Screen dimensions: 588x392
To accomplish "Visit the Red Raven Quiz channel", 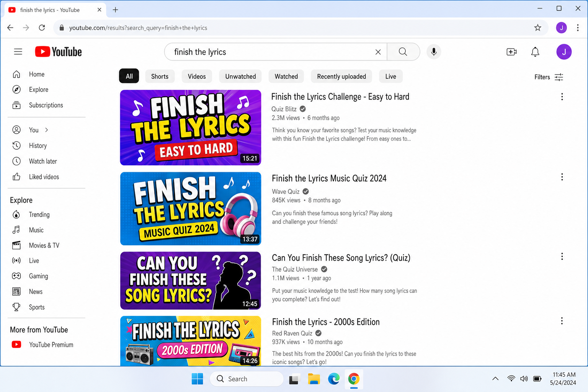I will pyautogui.click(x=292, y=333).
